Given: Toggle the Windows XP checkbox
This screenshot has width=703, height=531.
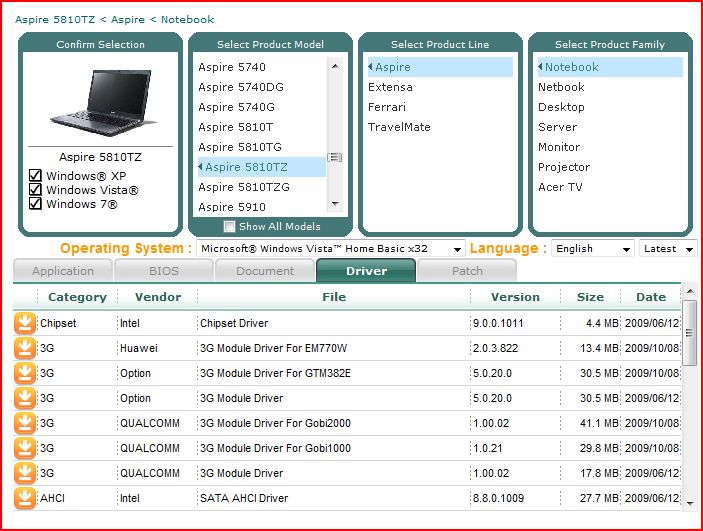Looking at the screenshot, I should tap(35, 175).
